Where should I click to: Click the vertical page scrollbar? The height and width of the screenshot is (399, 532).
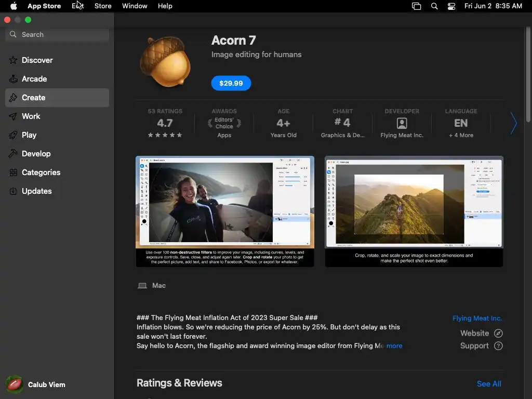(528, 75)
